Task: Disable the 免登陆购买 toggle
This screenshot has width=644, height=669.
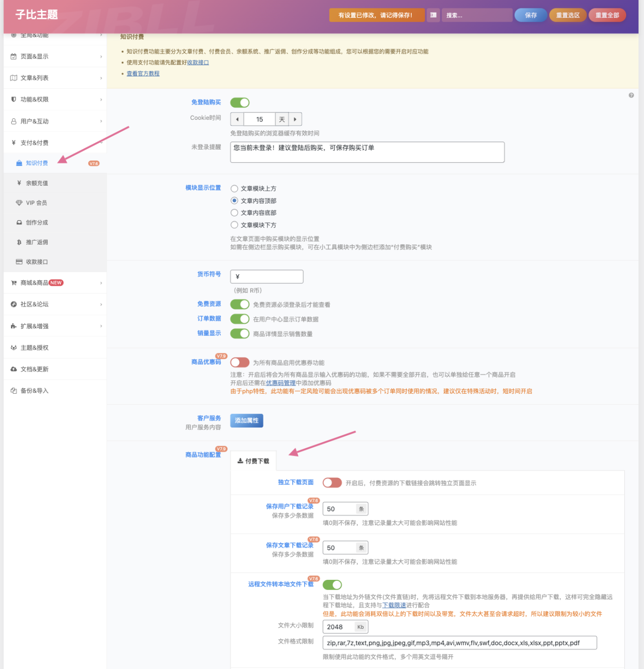Action: click(240, 102)
